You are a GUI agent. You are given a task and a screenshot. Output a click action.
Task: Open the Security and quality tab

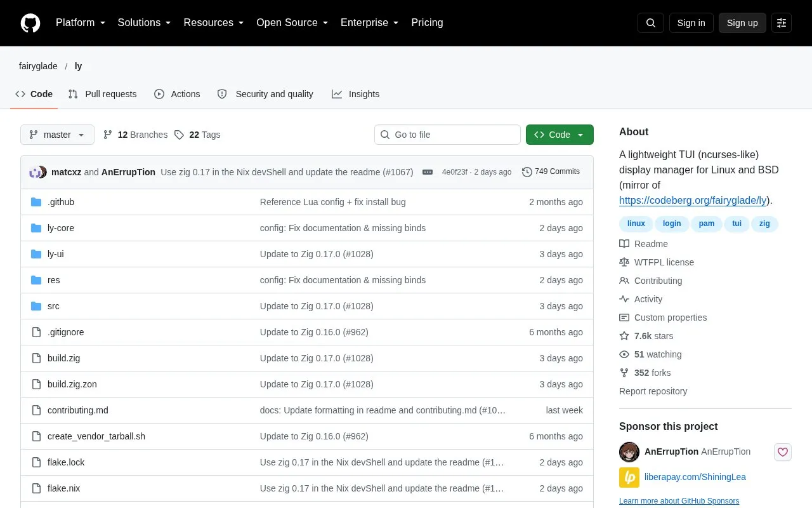click(265, 94)
